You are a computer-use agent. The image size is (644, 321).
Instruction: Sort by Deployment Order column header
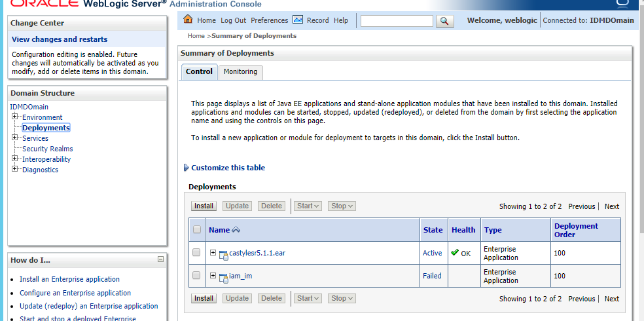tap(576, 230)
